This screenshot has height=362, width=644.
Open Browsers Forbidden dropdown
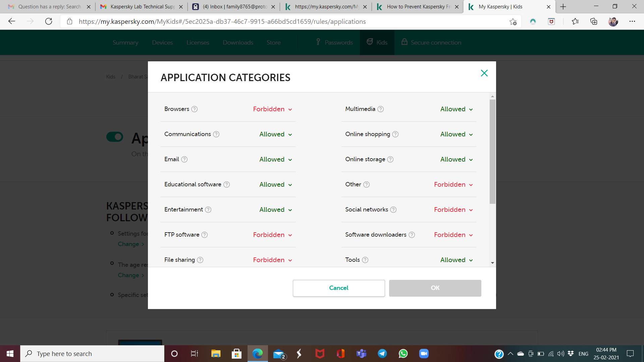pos(272,109)
